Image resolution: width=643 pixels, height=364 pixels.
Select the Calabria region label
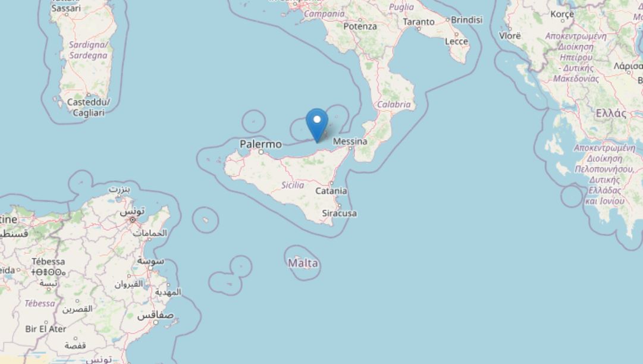coord(394,105)
